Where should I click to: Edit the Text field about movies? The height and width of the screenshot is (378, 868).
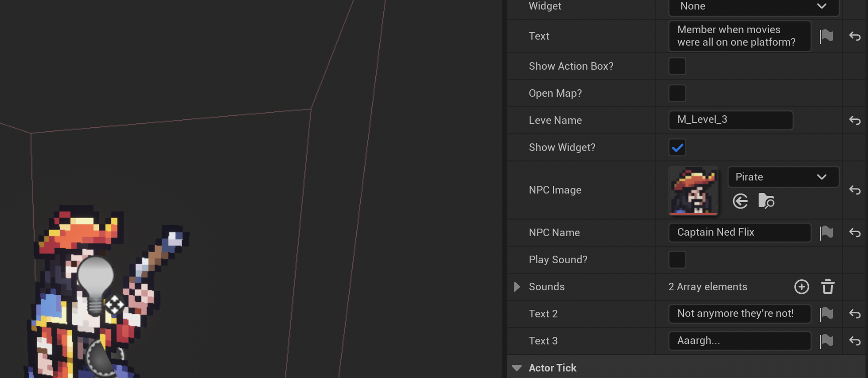tap(740, 36)
